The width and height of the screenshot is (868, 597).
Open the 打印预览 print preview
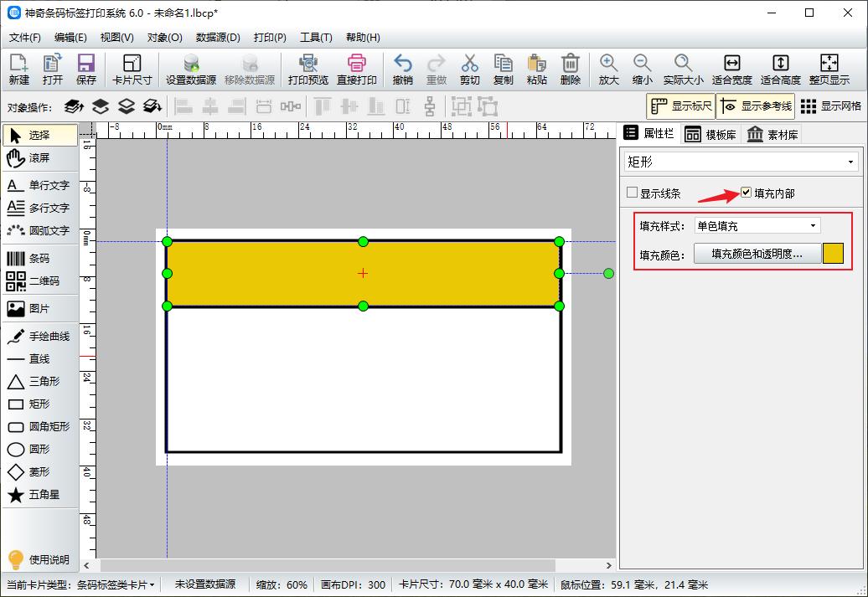[x=308, y=69]
